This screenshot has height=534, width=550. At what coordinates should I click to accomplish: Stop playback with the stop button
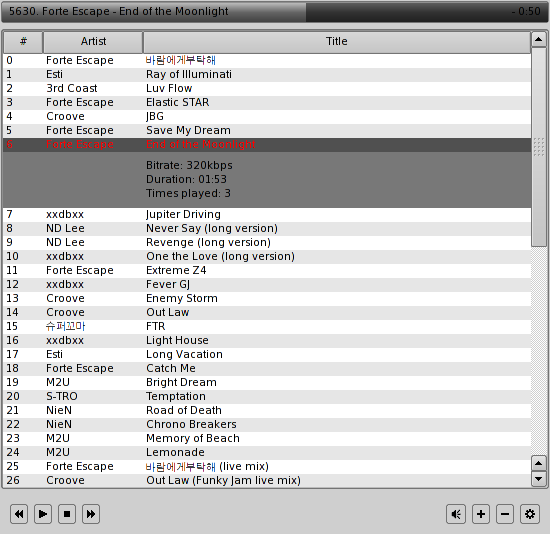[67, 514]
